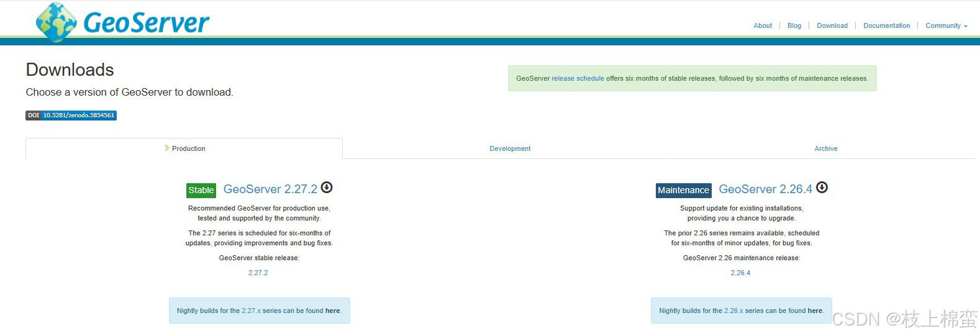Switch to the Development tab
The height and width of the screenshot is (336, 980).
510,148
